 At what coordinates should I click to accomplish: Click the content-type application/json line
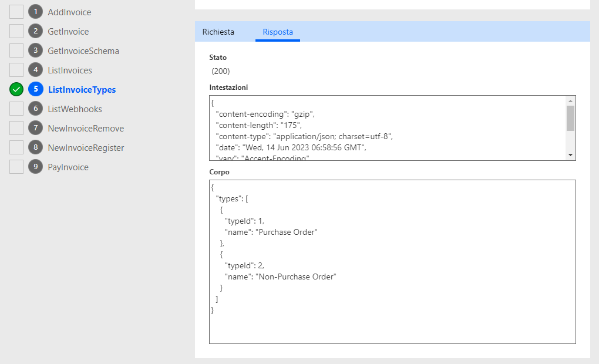[304, 136]
